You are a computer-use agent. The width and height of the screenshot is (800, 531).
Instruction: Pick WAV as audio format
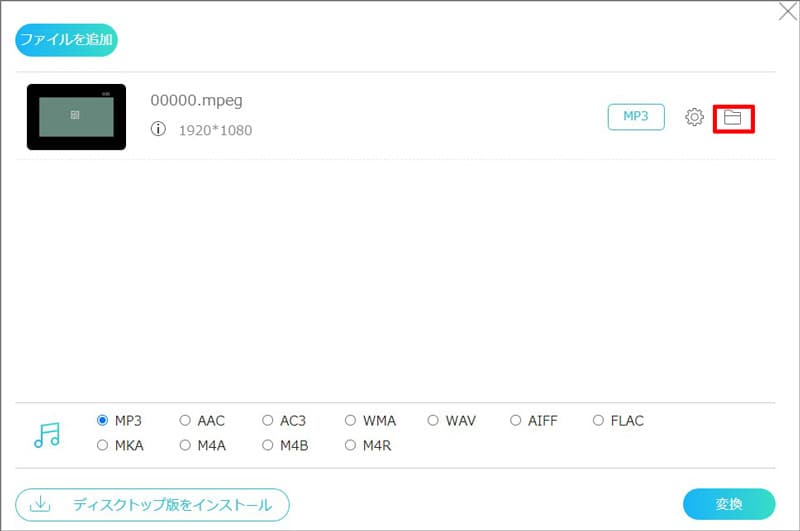(433, 421)
